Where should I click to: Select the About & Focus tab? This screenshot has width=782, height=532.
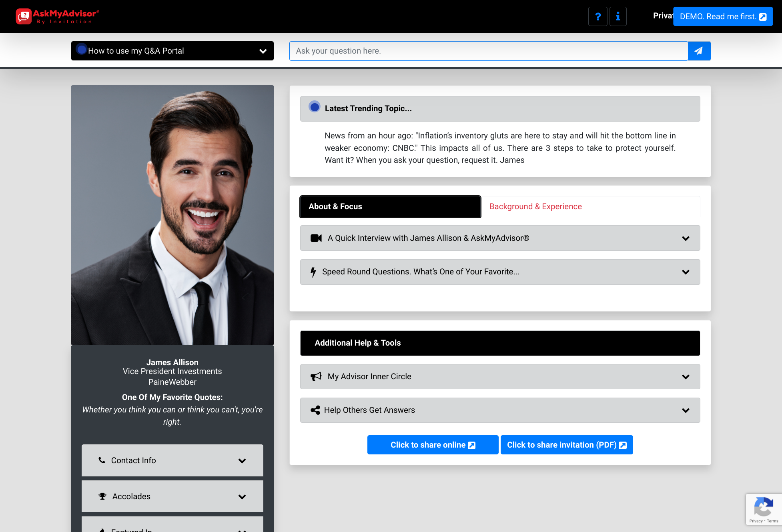point(390,206)
